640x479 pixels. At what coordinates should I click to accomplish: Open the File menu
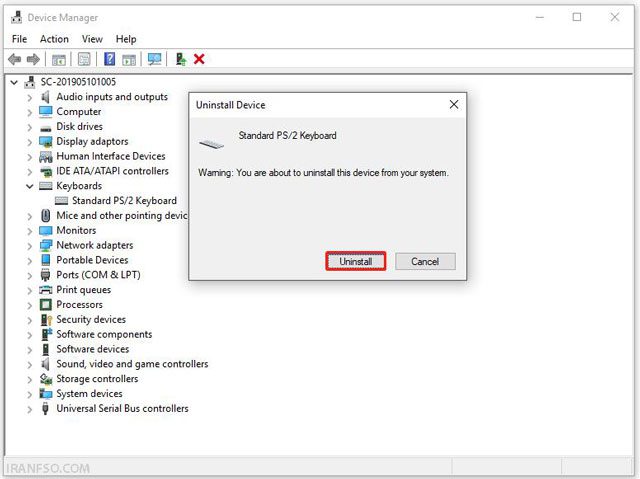[19, 39]
